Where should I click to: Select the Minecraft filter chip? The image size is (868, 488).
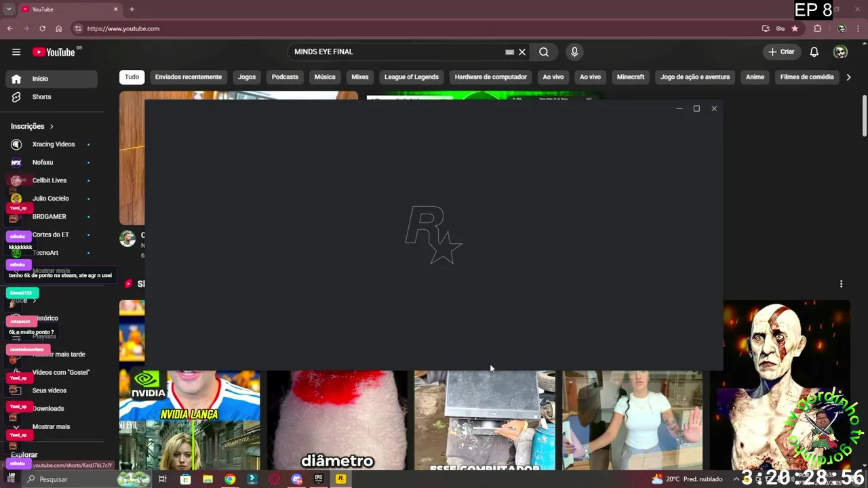point(631,77)
